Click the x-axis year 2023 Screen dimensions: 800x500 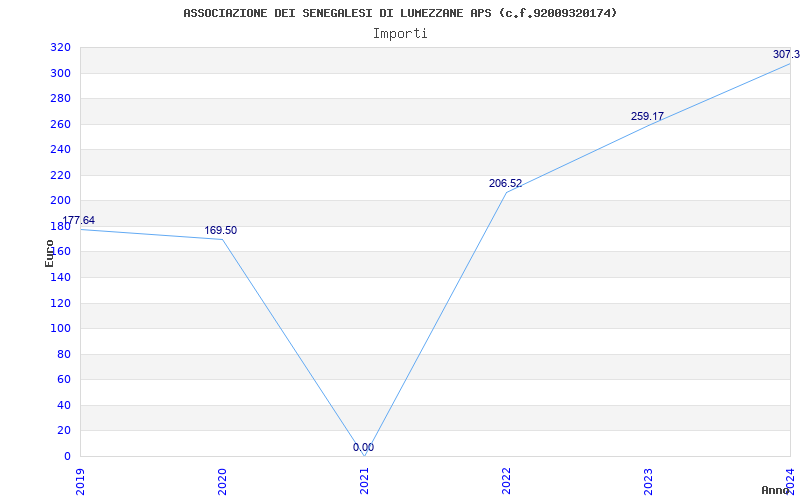(x=648, y=481)
